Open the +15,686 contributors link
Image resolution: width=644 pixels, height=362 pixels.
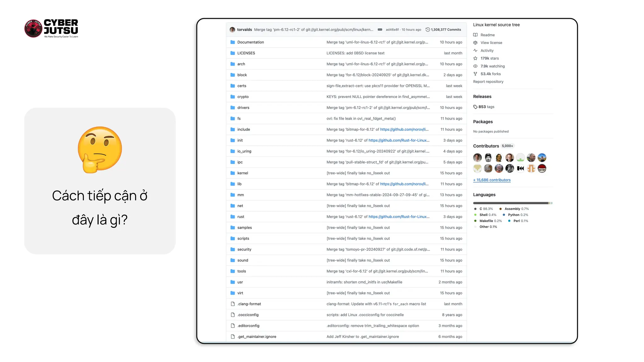(492, 180)
